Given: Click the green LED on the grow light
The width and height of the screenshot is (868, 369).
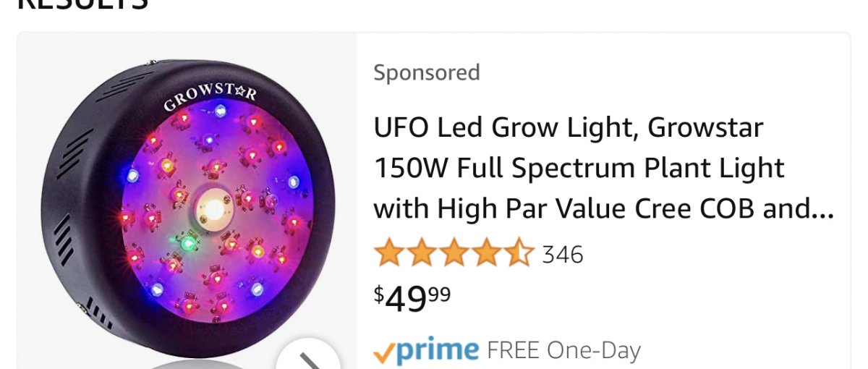Looking at the screenshot, I should [190, 242].
